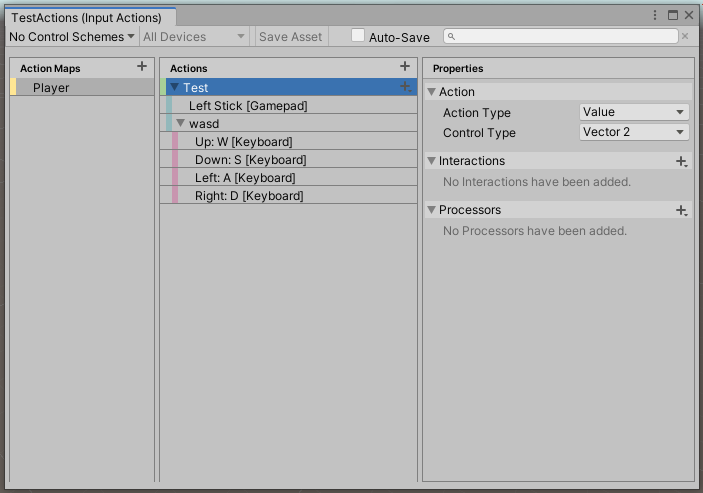Maximize the Input Actions window
703x493 pixels.
tap(672, 16)
